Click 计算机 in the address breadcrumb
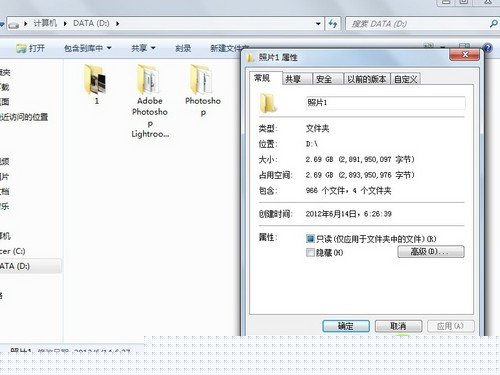 click(x=45, y=24)
